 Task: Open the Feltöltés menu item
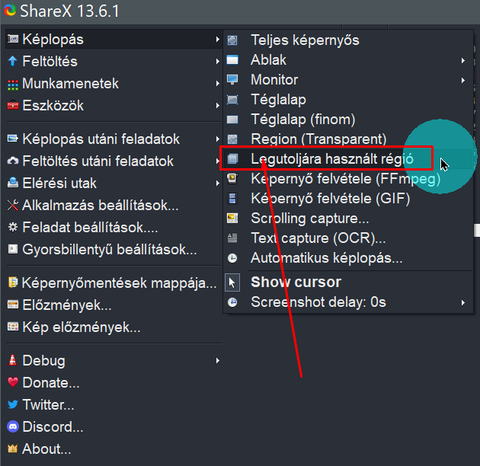[114, 61]
